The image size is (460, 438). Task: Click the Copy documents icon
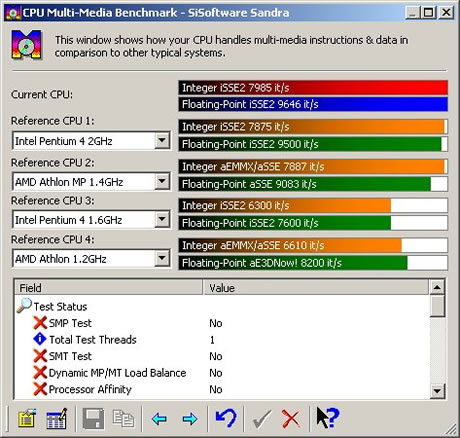point(124,418)
